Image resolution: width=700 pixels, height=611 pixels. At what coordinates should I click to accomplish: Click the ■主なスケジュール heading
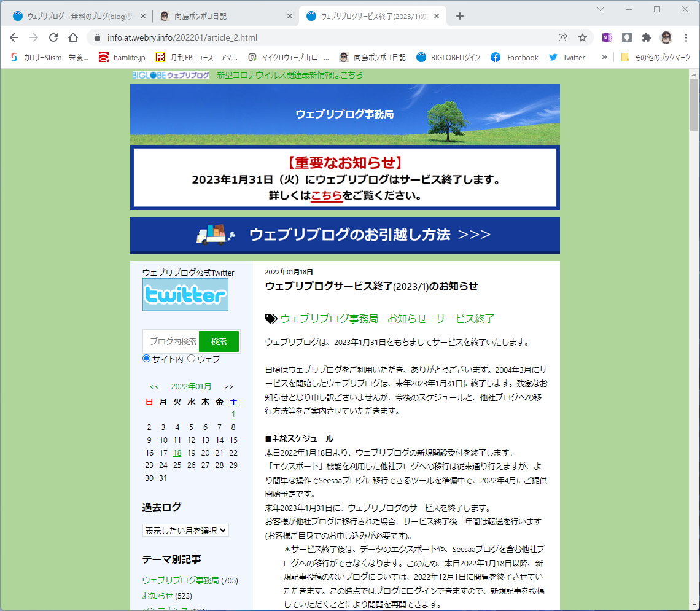pos(299,438)
